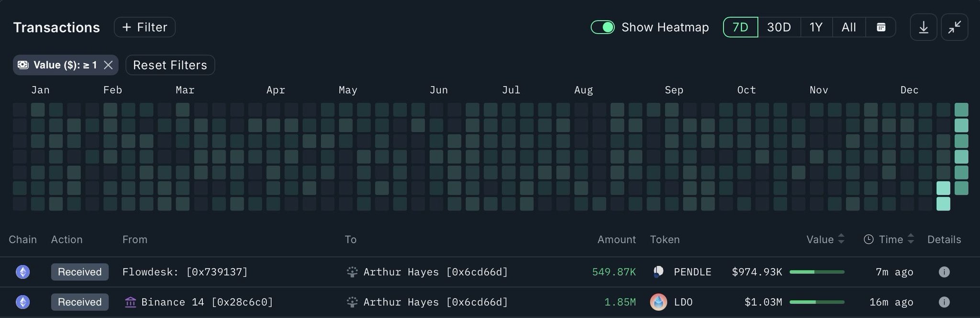Open the add Filter menu

[x=145, y=27]
